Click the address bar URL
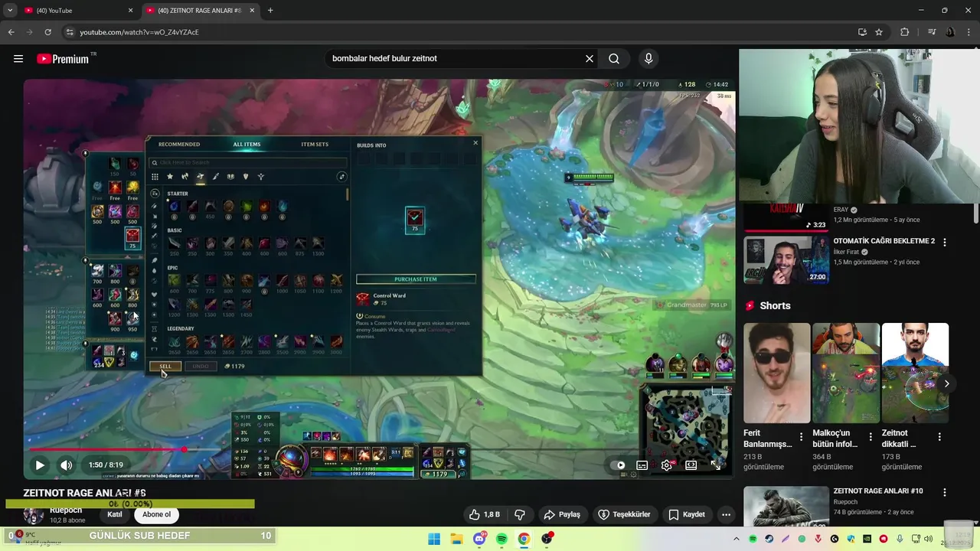This screenshot has width=980, height=551. pyautogui.click(x=139, y=32)
